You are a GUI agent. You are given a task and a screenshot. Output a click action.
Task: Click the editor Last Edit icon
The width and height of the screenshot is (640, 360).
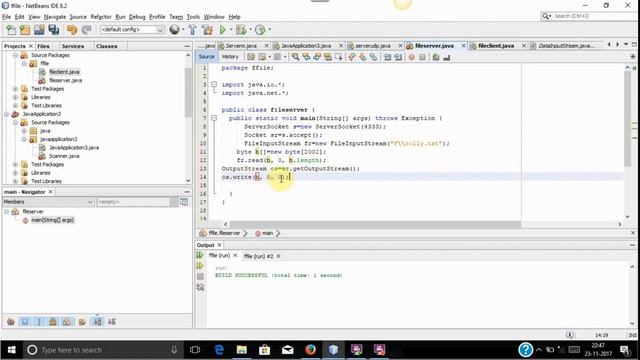click(251, 57)
